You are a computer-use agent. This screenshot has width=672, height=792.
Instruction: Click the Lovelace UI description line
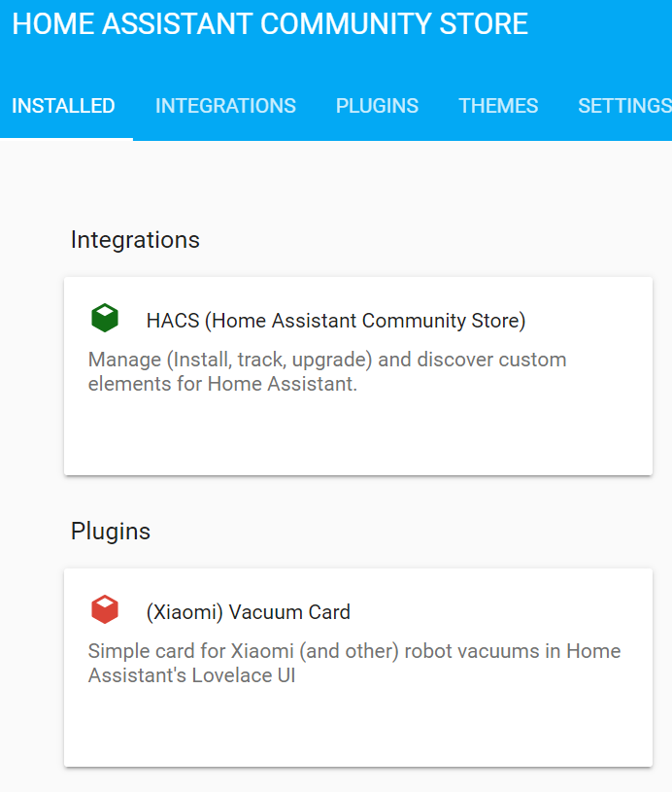pos(192,675)
